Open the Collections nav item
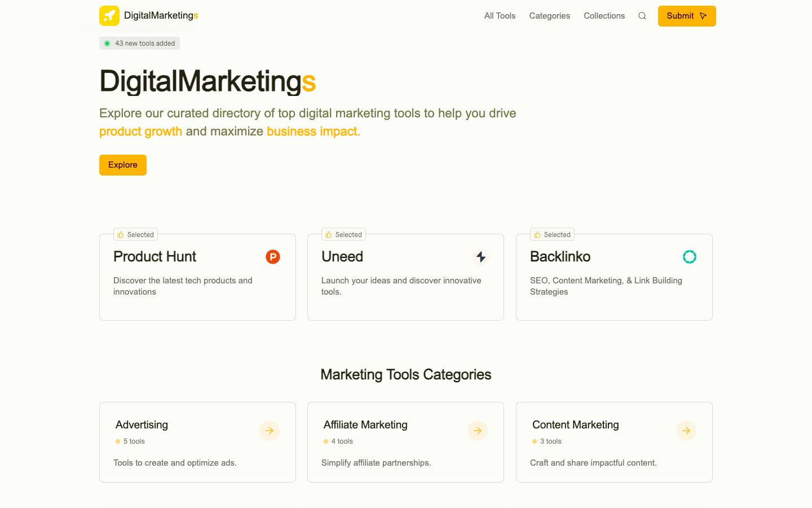This screenshot has height=508, width=812. pos(604,16)
